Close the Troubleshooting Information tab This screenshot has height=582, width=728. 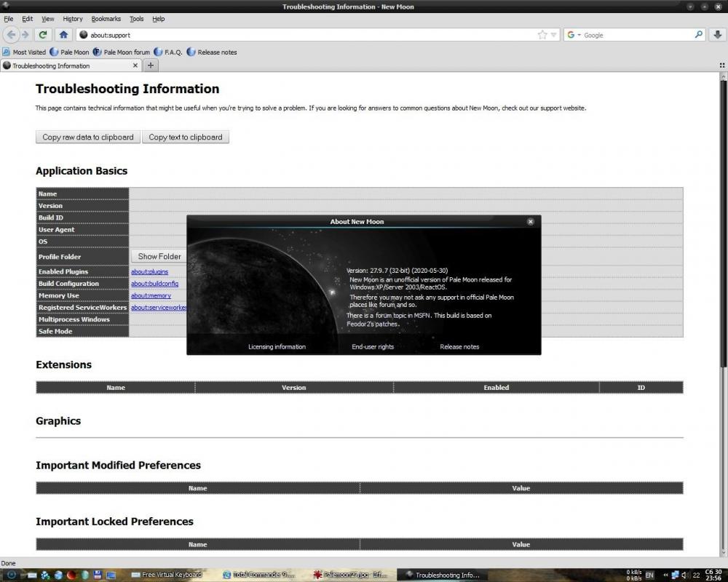coord(135,65)
